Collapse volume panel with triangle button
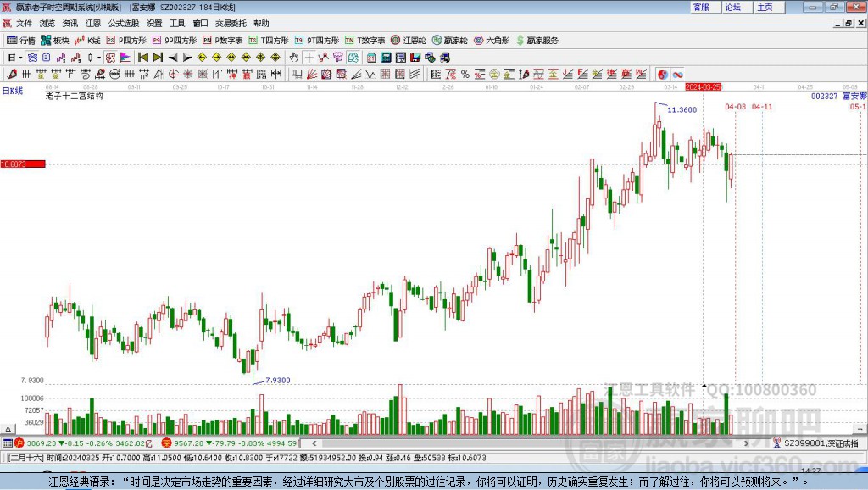The image size is (868, 490). (x=8, y=429)
